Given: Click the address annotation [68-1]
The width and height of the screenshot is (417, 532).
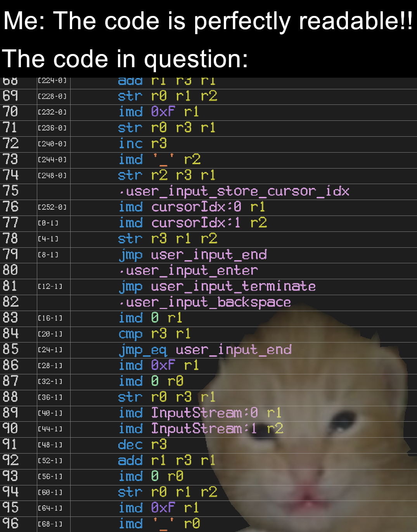Looking at the screenshot, I should [50, 523].
